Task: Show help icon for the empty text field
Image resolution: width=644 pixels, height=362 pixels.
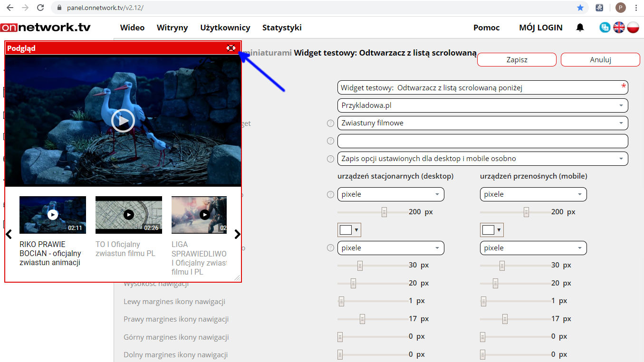Action: [331, 141]
